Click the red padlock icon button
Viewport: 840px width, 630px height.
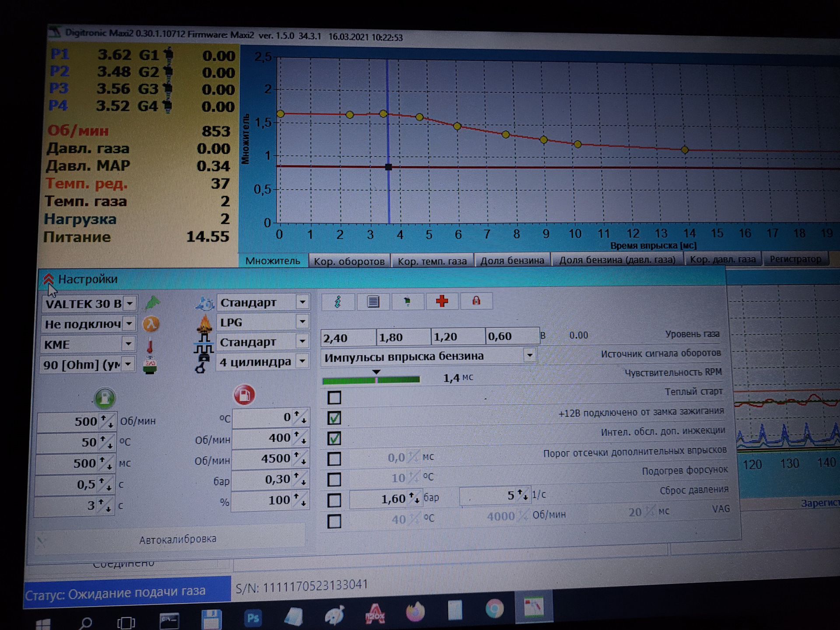(x=476, y=301)
